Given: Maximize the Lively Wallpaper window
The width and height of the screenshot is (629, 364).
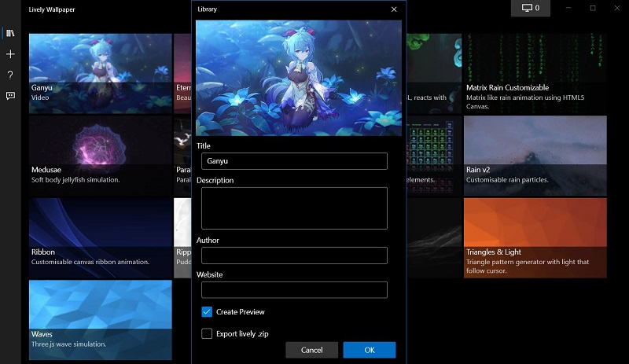Looking at the screenshot, I should 593,8.
